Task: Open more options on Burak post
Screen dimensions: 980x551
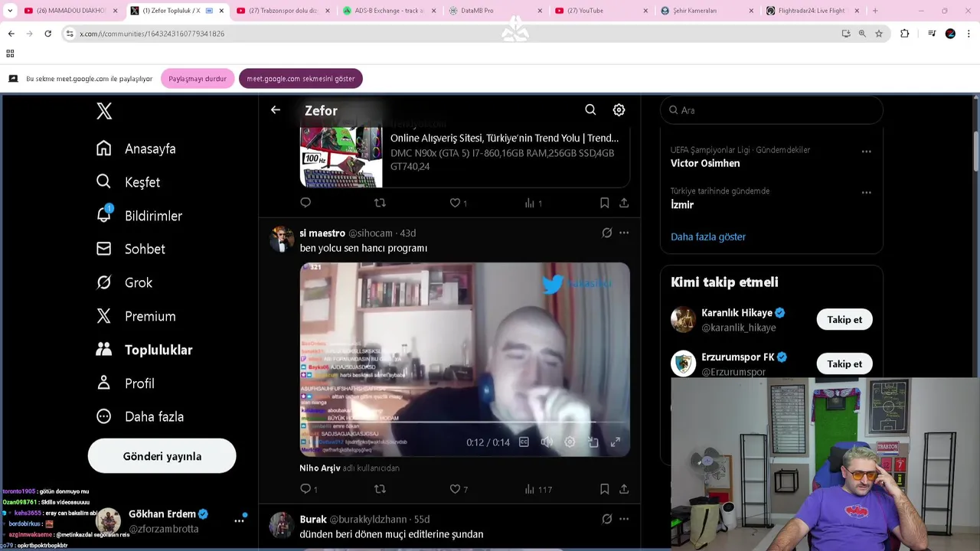Action: click(624, 519)
